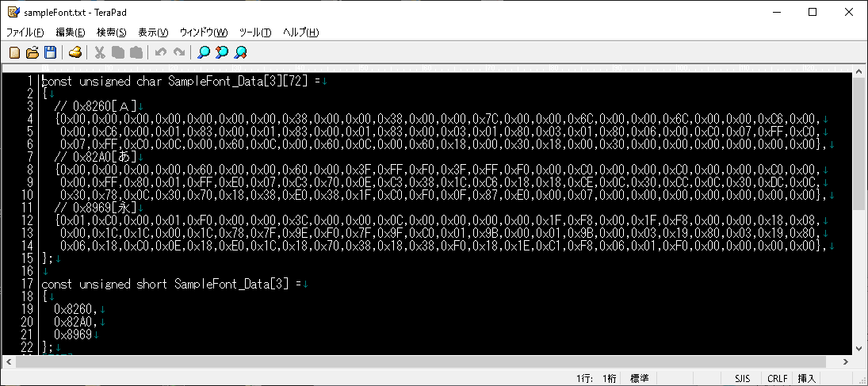Open the ヘルプ(H) menu
This screenshot has width=868, height=386.
click(300, 32)
